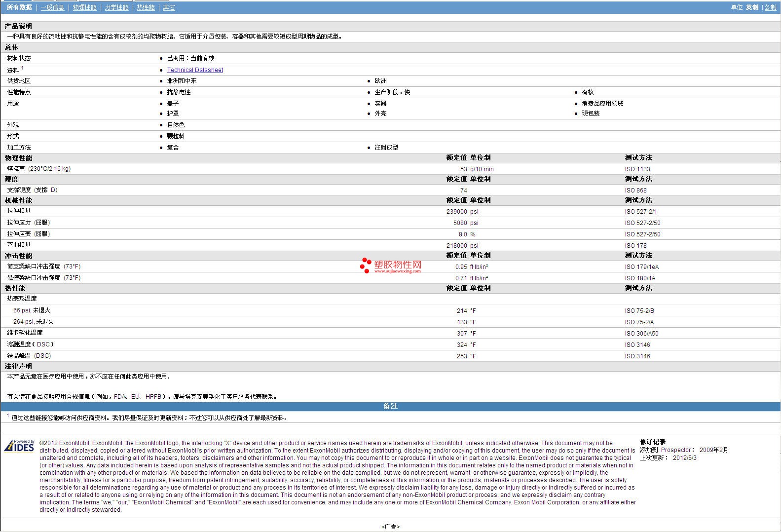
Task: Click the ISO 180/1A test method
Action: 640,278
